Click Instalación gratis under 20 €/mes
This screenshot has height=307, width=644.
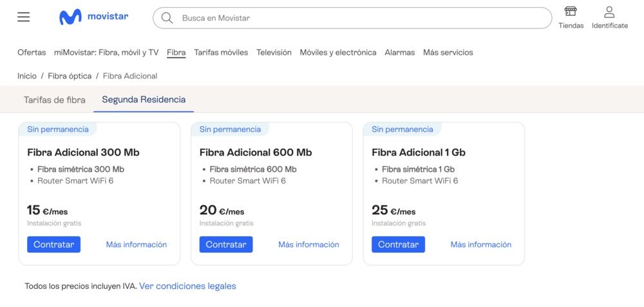click(x=226, y=223)
